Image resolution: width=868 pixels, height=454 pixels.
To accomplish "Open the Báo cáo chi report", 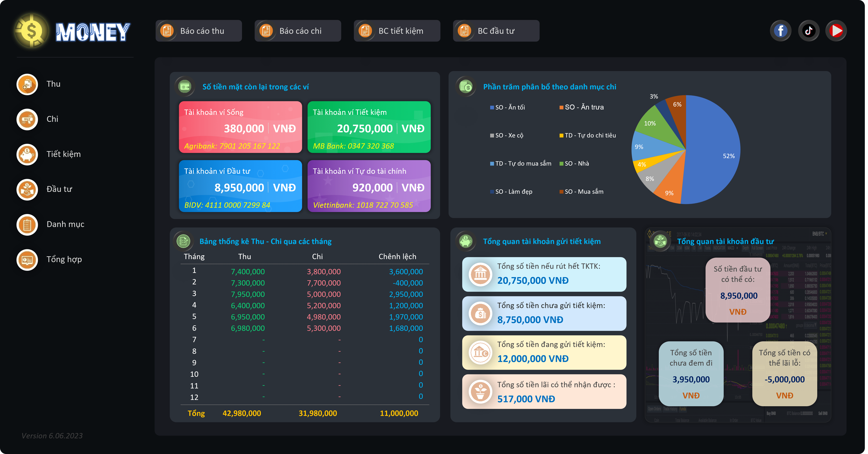I will pos(298,31).
